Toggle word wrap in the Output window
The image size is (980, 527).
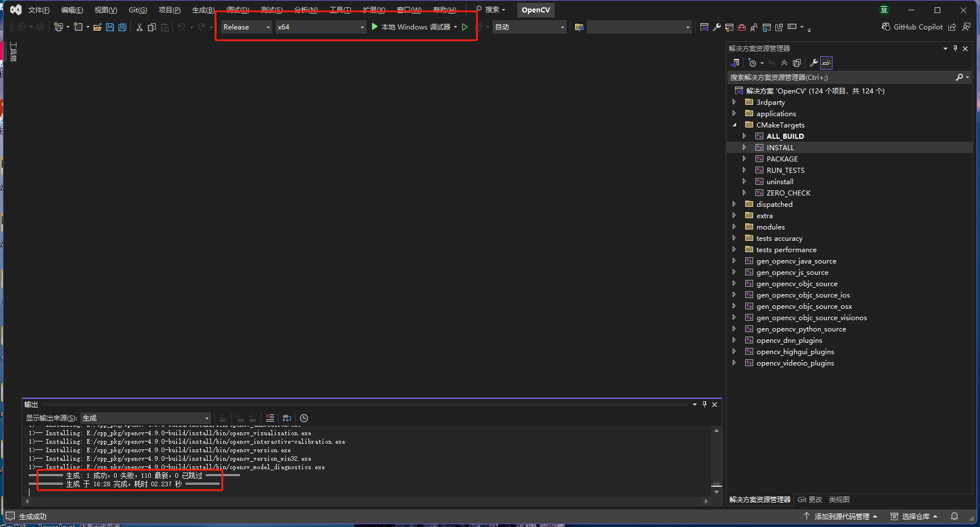(x=287, y=418)
